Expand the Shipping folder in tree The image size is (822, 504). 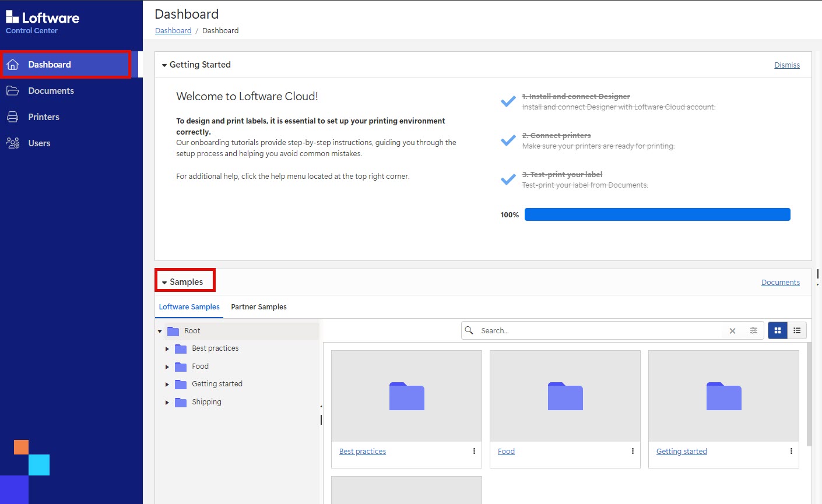pyautogui.click(x=167, y=403)
